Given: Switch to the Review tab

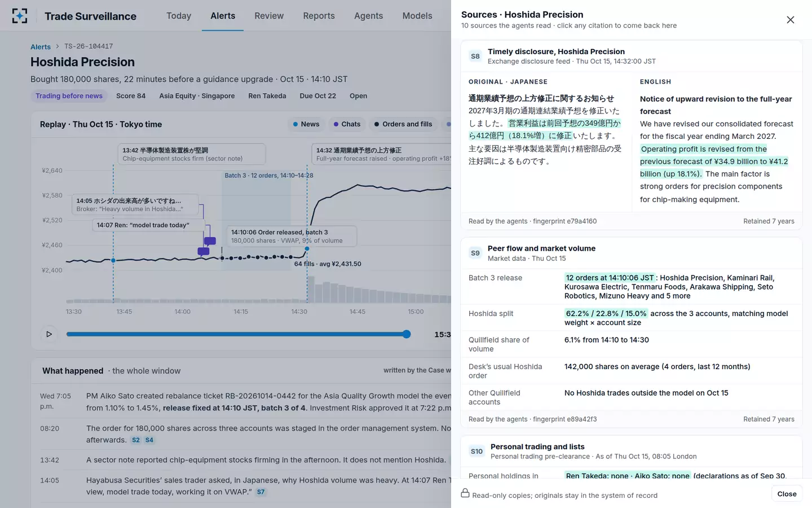Looking at the screenshot, I should 269,16.
